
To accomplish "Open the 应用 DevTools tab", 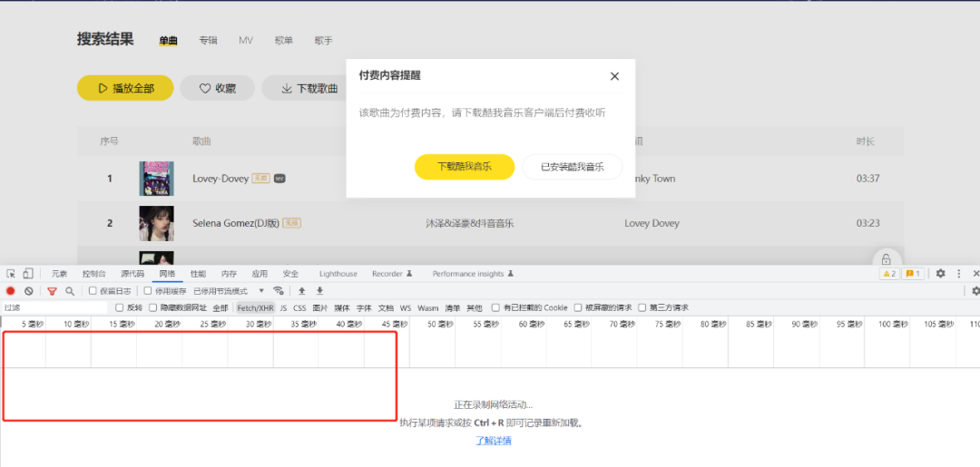I will click(x=260, y=274).
